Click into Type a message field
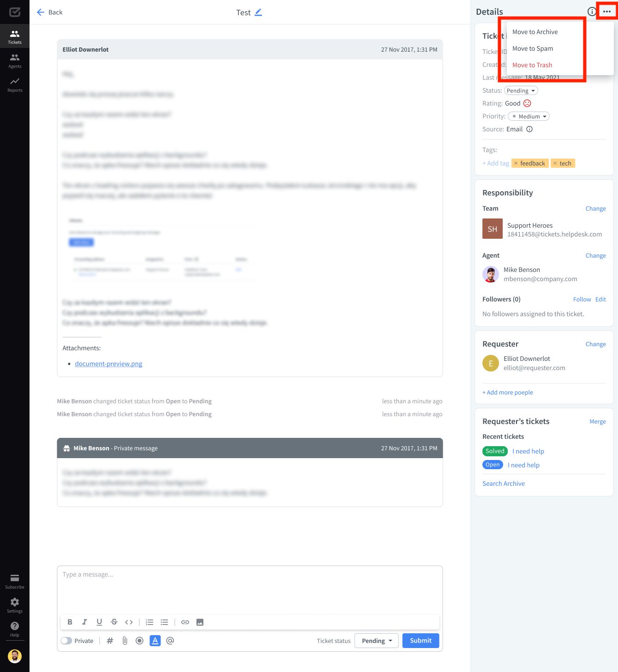The width and height of the screenshot is (618, 672). pyautogui.click(x=250, y=589)
